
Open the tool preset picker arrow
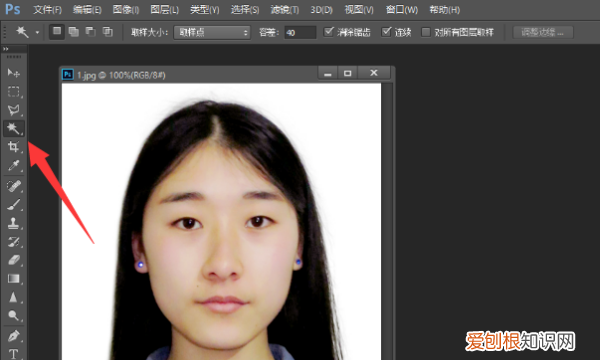(37, 33)
